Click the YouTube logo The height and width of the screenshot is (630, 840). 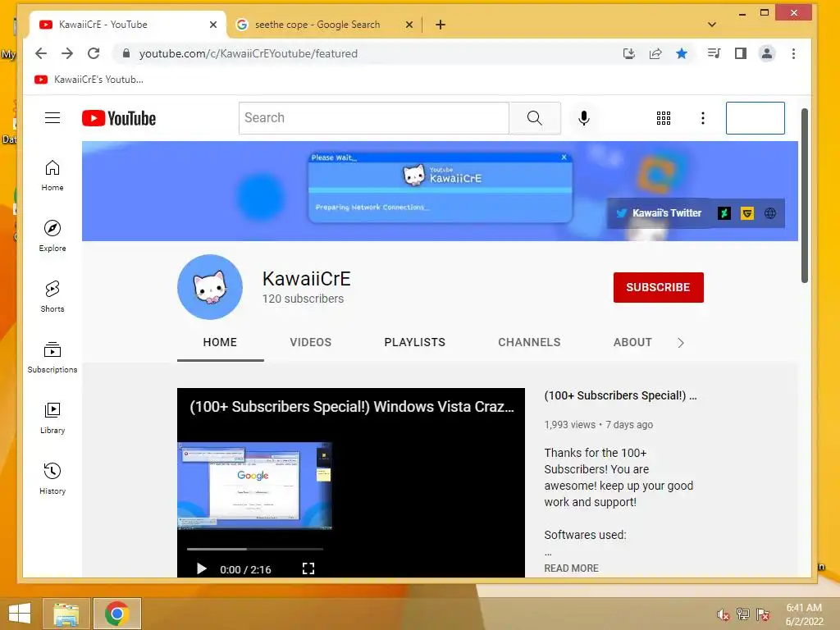click(119, 118)
